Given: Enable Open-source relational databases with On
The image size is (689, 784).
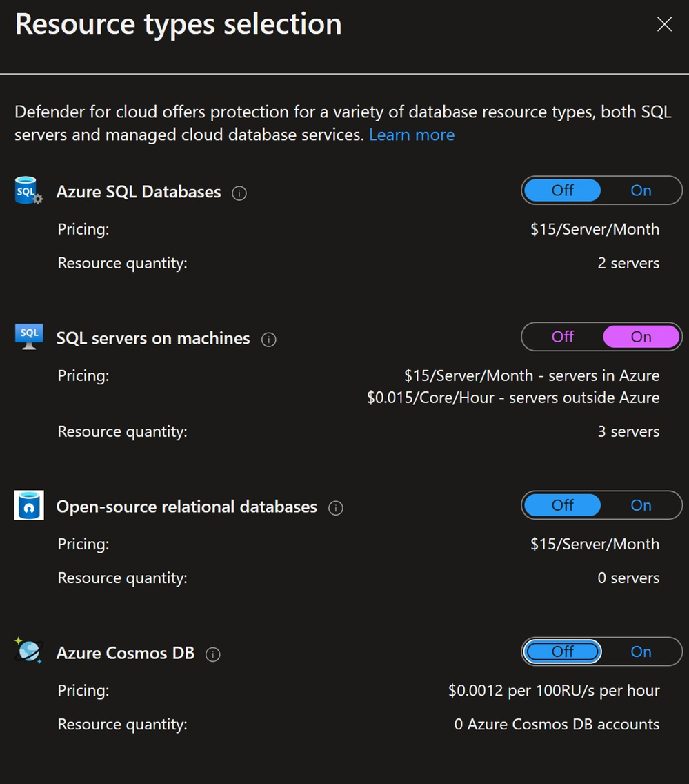Looking at the screenshot, I should (x=641, y=505).
